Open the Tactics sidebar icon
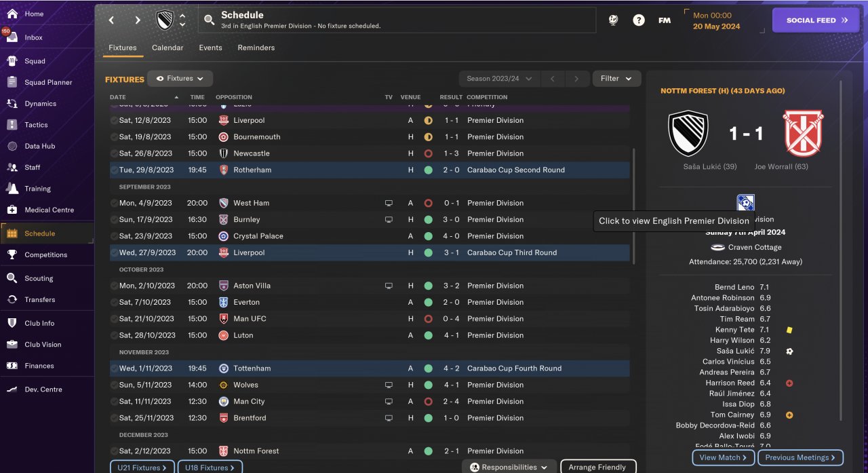This screenshot has height=473, width=868. tap(12, 125)
